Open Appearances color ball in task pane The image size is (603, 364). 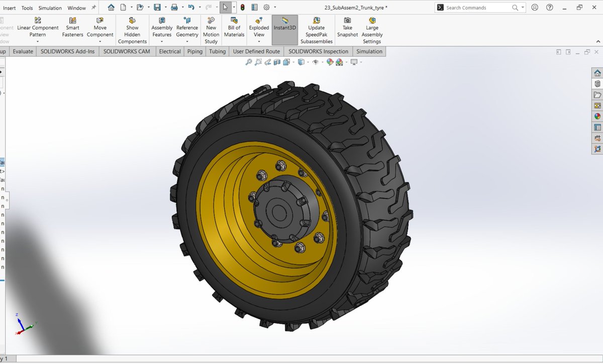597,116
